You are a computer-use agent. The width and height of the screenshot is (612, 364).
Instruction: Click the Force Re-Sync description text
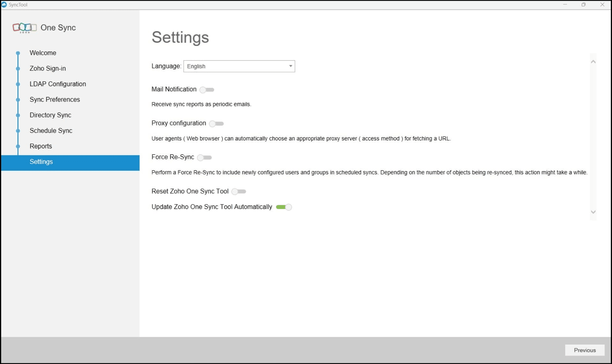pos(369,173)
